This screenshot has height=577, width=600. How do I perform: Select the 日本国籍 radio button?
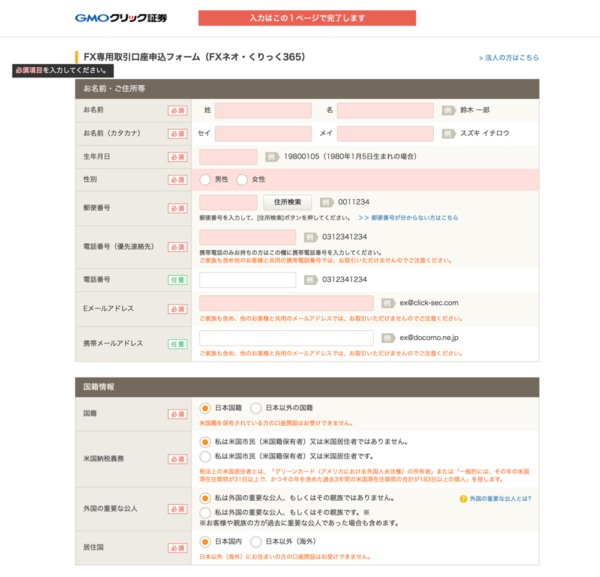(205, 408)
